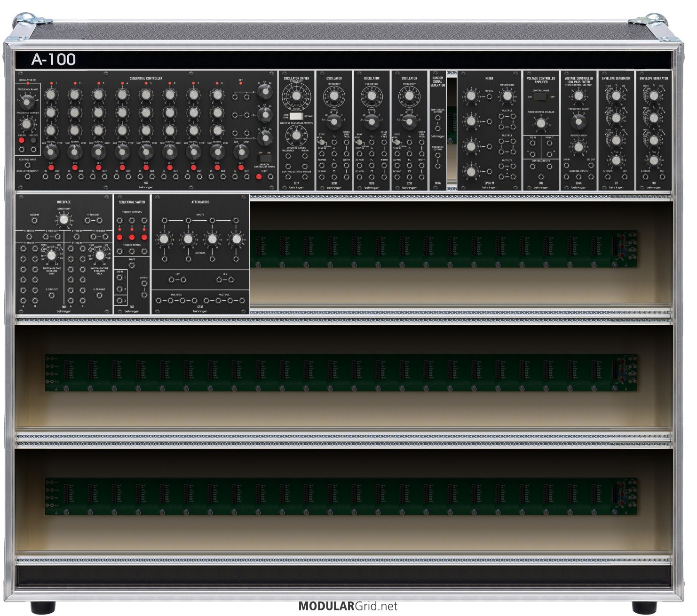The width and height of the screenshot is (697, 616).
Task: Click the Range selector on leftmost 921B Oscillator
Action: tap(334, 122)
